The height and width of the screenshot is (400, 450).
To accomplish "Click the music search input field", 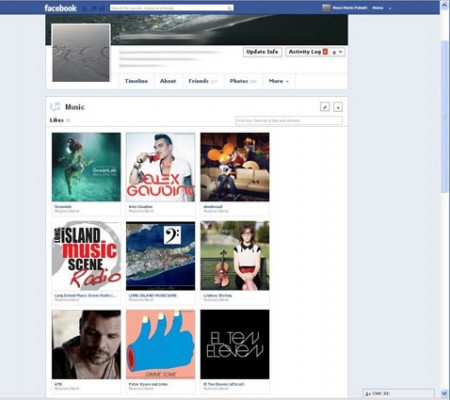I will tap(289, 120).
